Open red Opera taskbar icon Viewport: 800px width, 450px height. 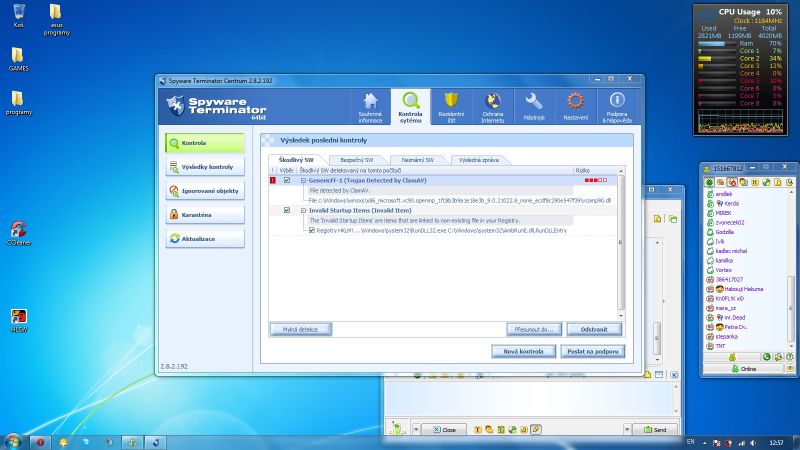pos(40,442)
